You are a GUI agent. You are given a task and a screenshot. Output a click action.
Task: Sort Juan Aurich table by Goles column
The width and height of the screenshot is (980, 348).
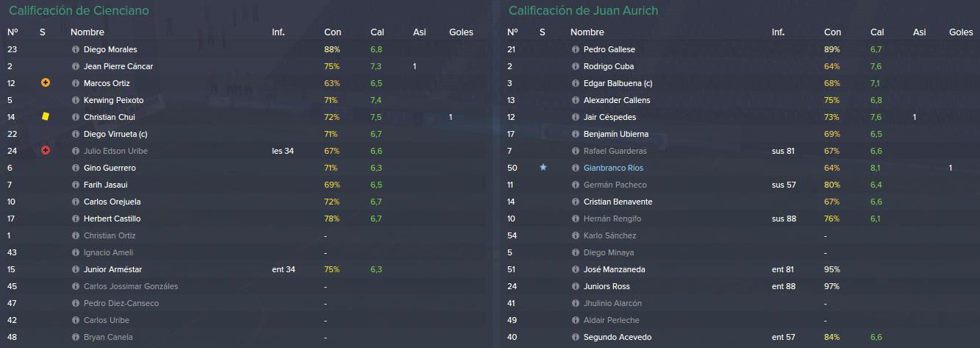(x=961, y=32)
